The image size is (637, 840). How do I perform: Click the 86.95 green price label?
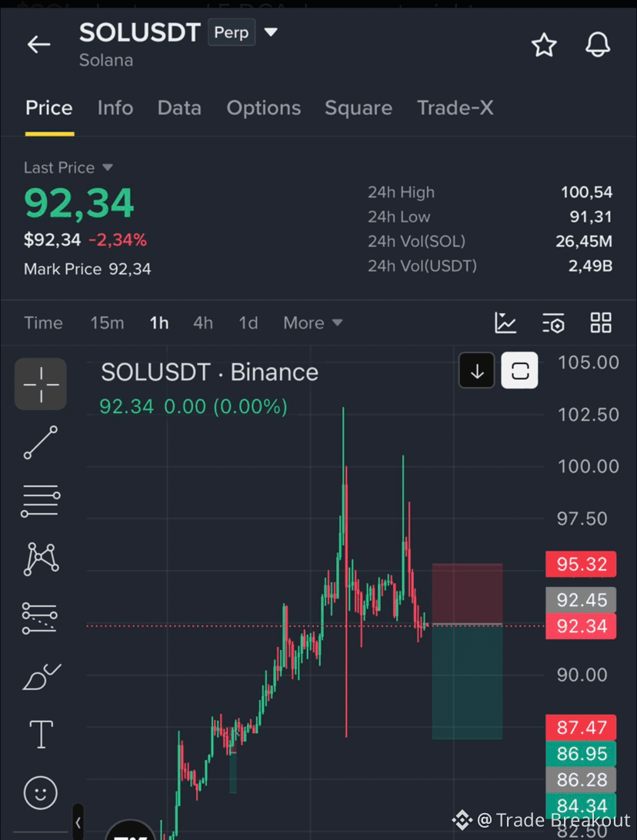582,754
